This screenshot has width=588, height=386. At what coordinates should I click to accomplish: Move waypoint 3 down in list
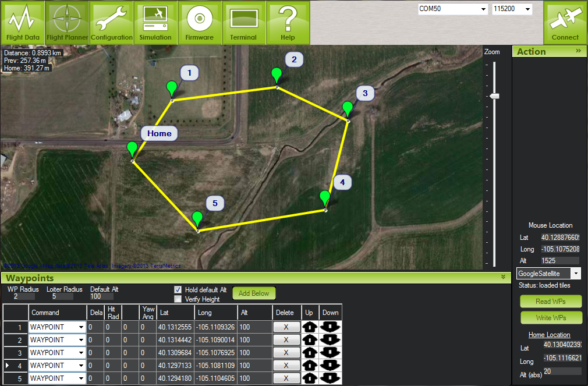(330, 353)
